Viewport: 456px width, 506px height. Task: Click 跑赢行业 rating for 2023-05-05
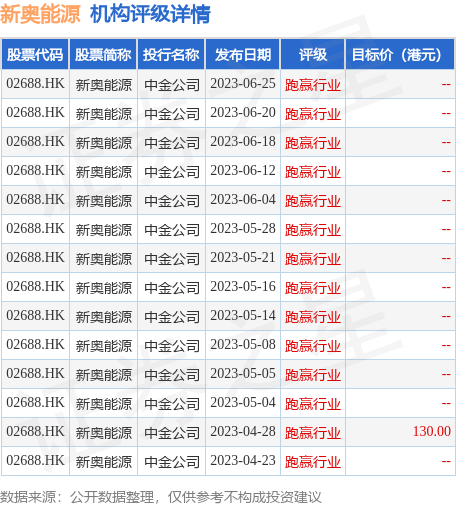pyautogui.click(x=313, y=375)
